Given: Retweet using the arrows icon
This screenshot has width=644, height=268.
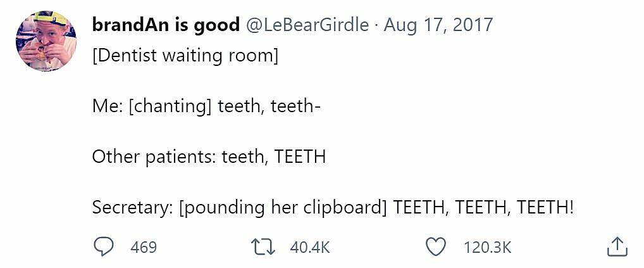Looking at the screenshot, I should [x=263, y=247].
